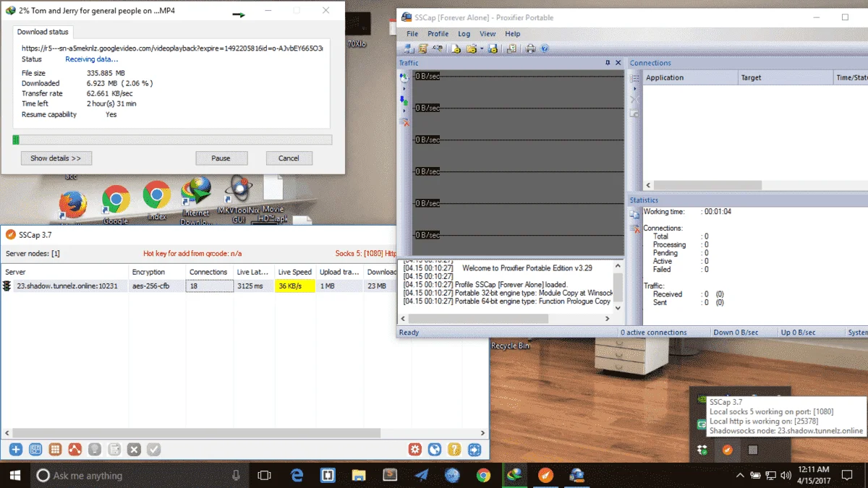
Task: Open the View menu in Proxifier
Action: [488, 33]
